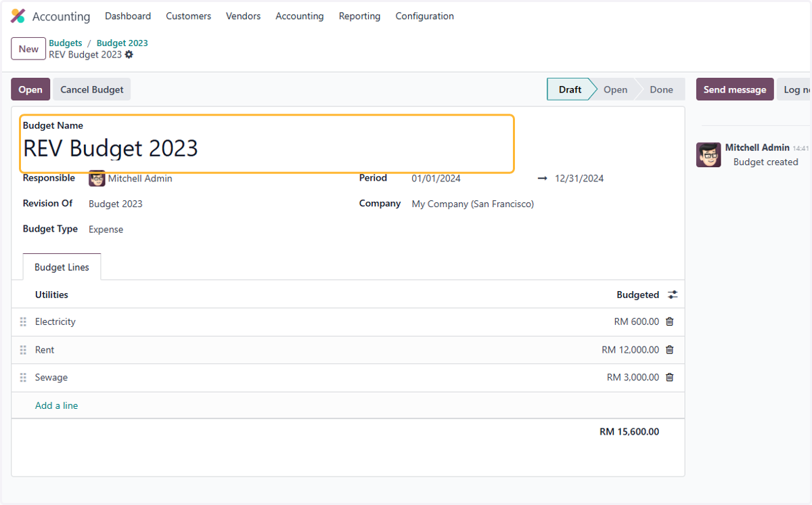Delete the Rent budget line
This screenshot has width=812, height=505.
point(670,350)
